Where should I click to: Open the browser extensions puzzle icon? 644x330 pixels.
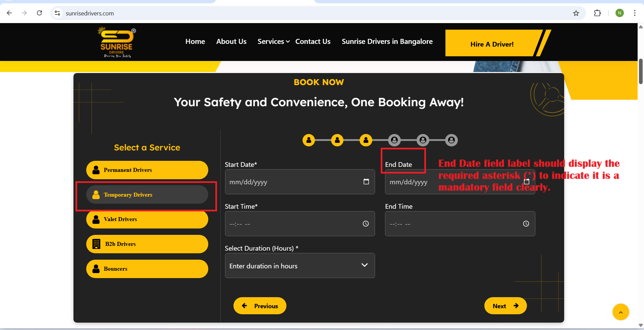coord(597,13)
